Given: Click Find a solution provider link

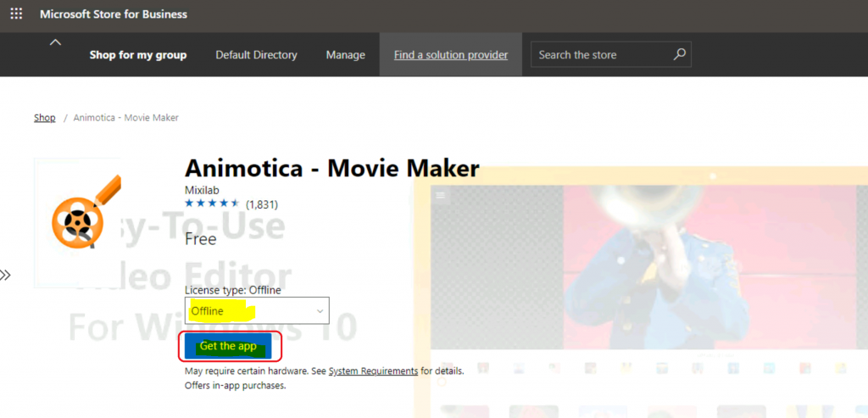Looking at the screenshot, I should [451, 55].
